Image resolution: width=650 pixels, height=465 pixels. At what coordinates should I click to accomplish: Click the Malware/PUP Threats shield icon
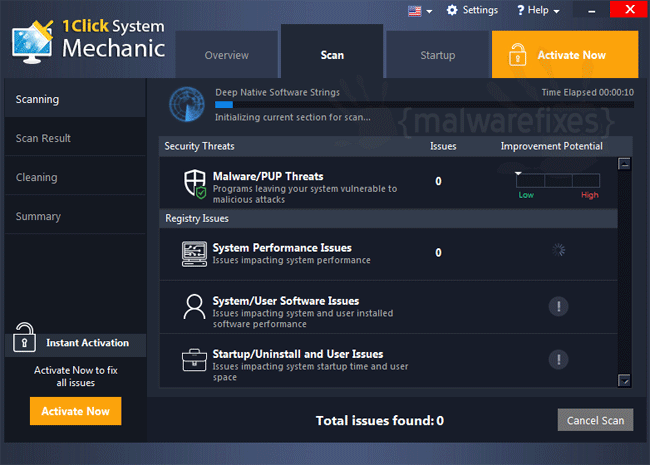pyautogui.click(x=195, y=184)
